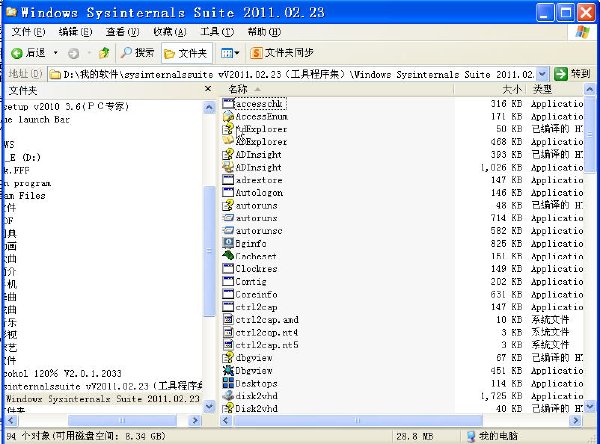Click file list horizontal scroll right arrow

click(x=575, y=421)
